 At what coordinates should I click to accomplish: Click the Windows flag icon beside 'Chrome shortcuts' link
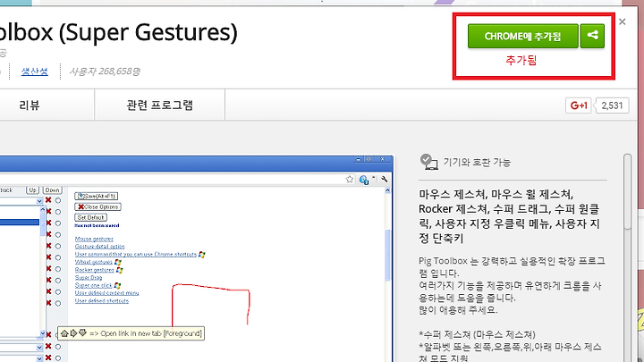click(201, 254)
